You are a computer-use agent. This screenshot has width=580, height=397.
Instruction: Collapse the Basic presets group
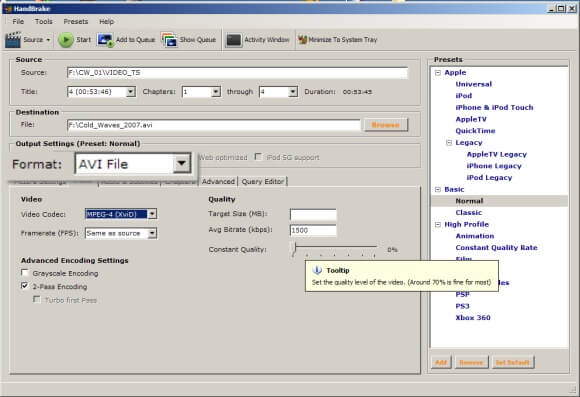click(x=438, y=189)
